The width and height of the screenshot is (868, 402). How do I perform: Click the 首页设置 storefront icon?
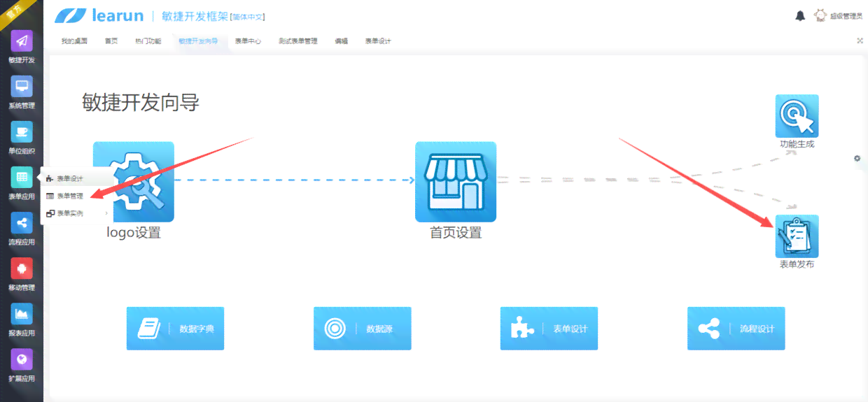click(x=456, y=182)
